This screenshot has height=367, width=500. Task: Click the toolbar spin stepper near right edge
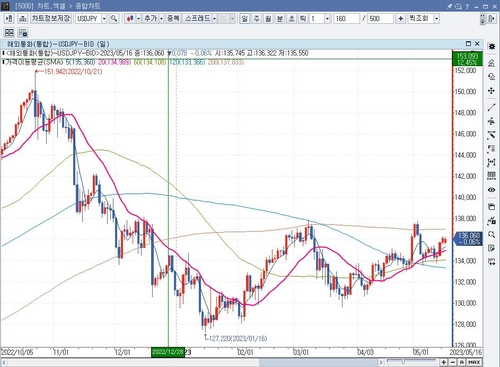tap(482, 19)
